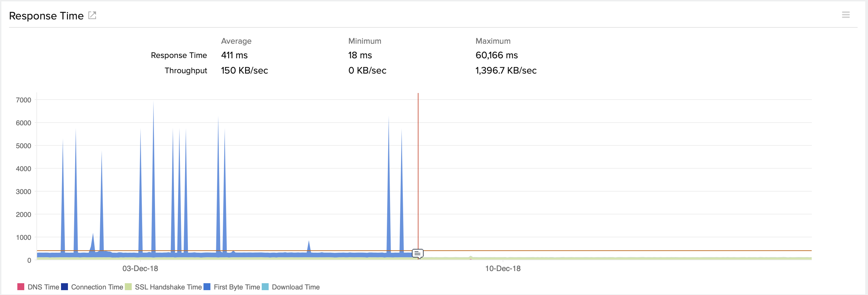Click the Response Time panel title

tap(46, 16)
